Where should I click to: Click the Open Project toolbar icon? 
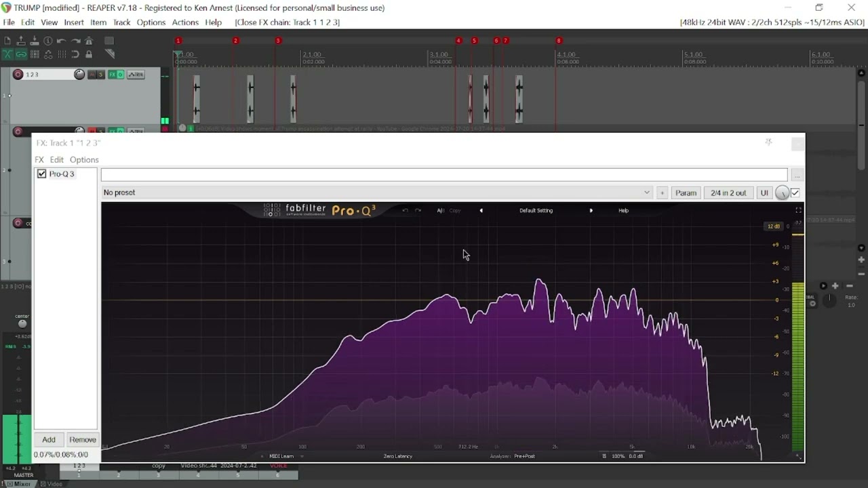click(21, 41)
